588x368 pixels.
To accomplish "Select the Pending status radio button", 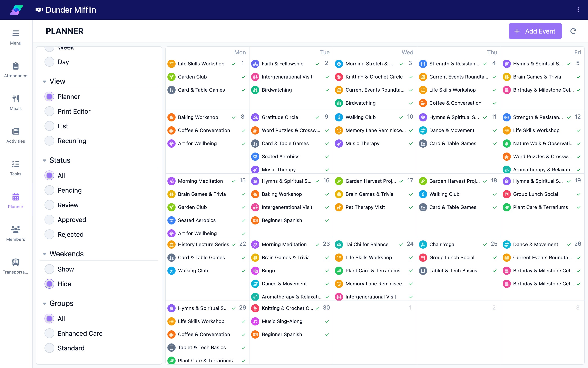I will coord(49,190).
